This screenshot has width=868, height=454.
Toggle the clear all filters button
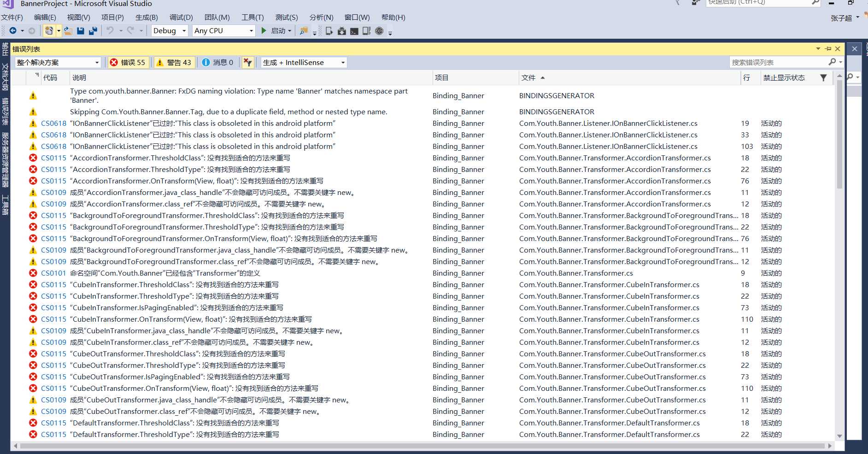248,63
